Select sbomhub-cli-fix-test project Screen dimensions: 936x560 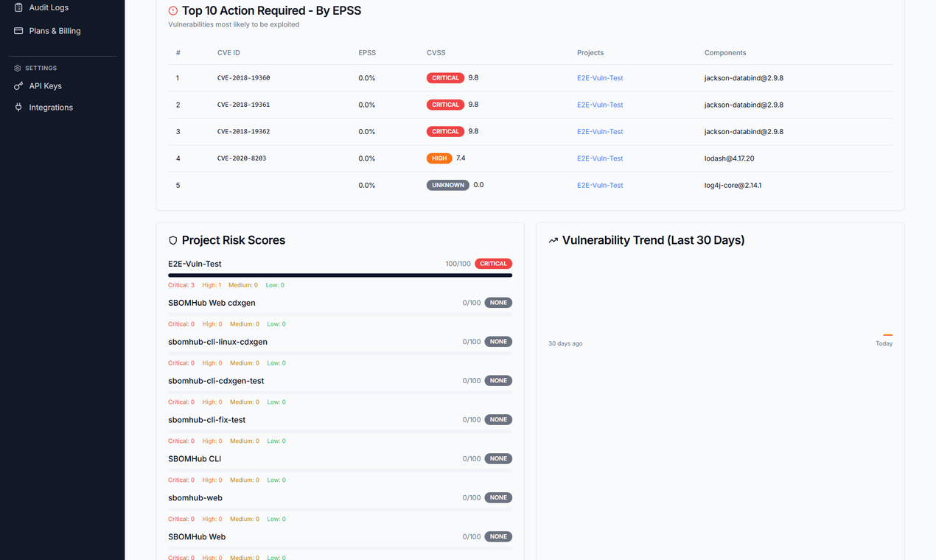206,420
